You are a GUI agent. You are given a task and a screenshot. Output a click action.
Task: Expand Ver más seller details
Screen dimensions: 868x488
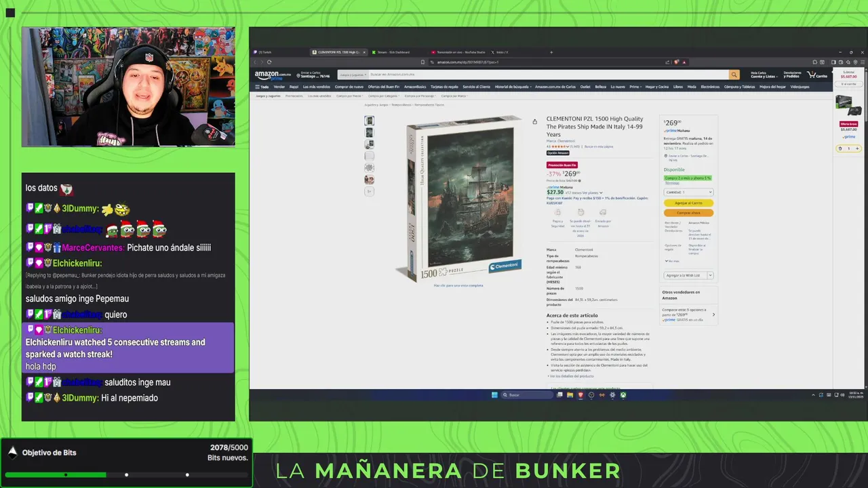(x=672, y=261)
